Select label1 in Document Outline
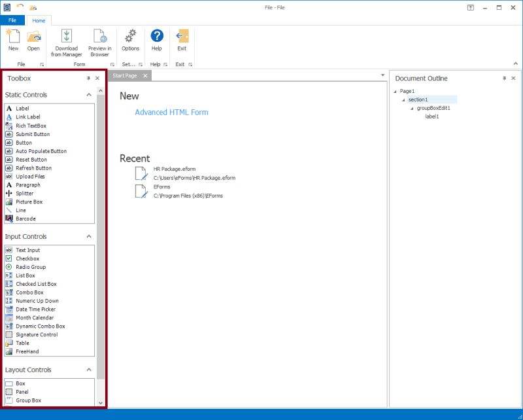The height and width of the screenshot is (420, 523). 432,116
